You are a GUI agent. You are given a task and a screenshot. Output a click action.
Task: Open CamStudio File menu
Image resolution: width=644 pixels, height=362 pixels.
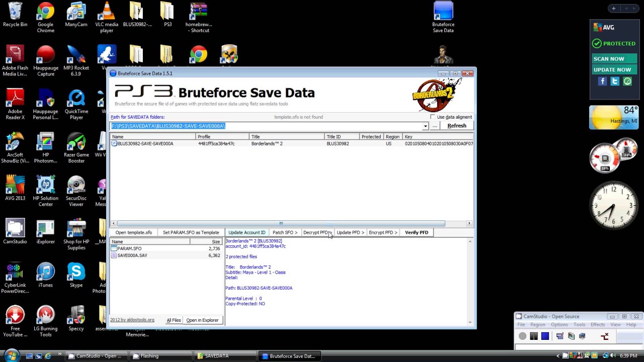pyautogui.click(x=521, y=325)
